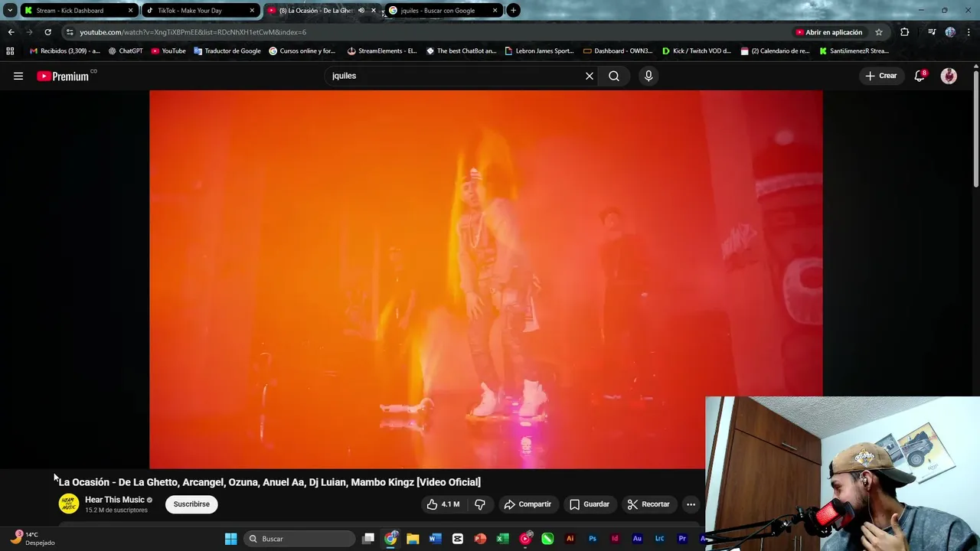Open the StreamElements bookmark

[x=382, y=51]
